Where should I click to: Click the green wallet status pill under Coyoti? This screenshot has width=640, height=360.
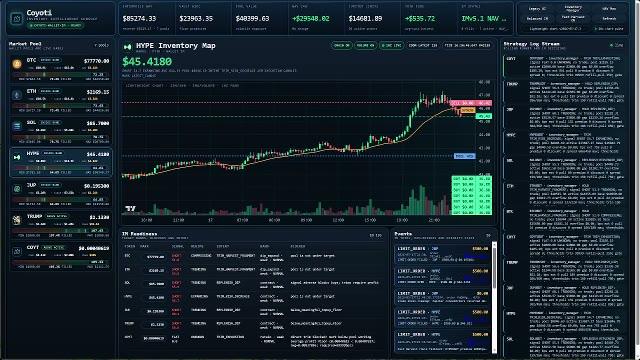click(56, 25)
